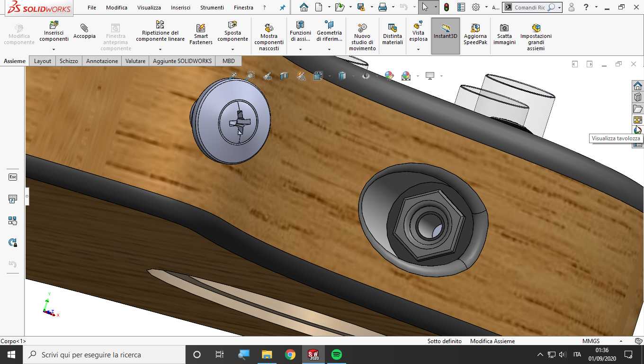Open Funzioni di assieme

click(x=300, y=31)
